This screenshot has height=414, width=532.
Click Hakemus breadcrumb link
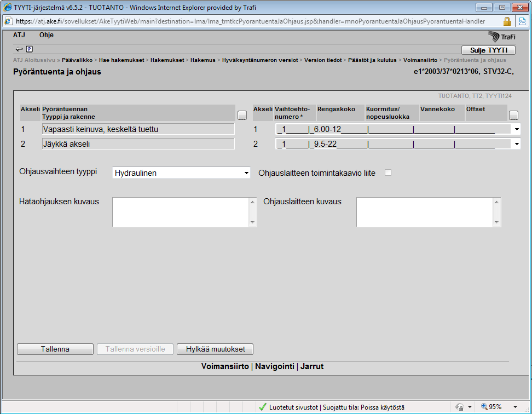tap(203, 60)
